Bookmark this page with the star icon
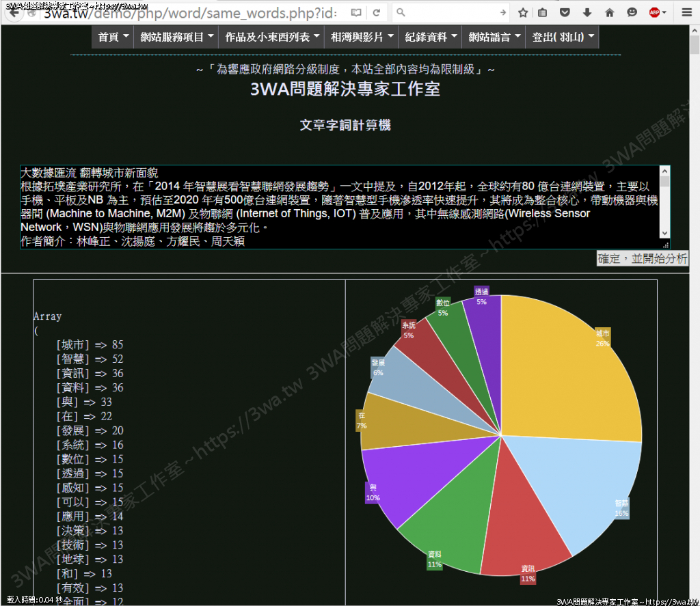Screen dimensions: 700x606 point(523,12)
